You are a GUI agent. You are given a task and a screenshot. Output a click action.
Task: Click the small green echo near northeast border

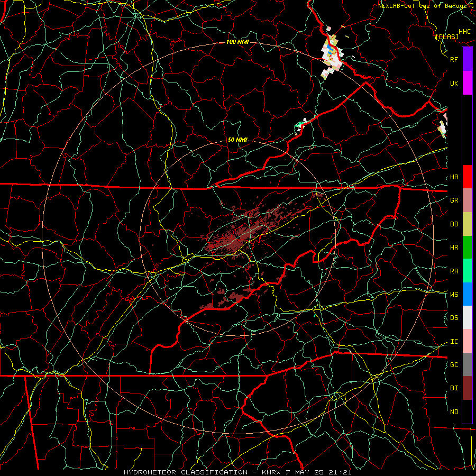(300, 125)
